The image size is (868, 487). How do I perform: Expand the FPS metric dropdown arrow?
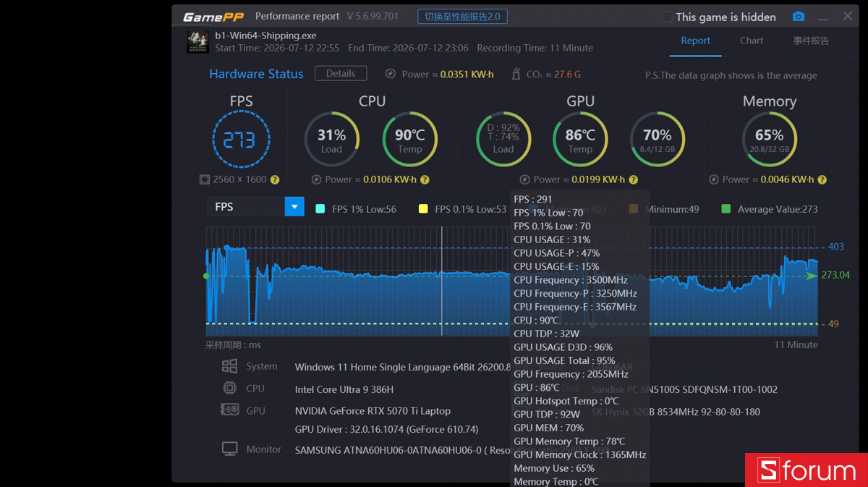click(294, 207)
